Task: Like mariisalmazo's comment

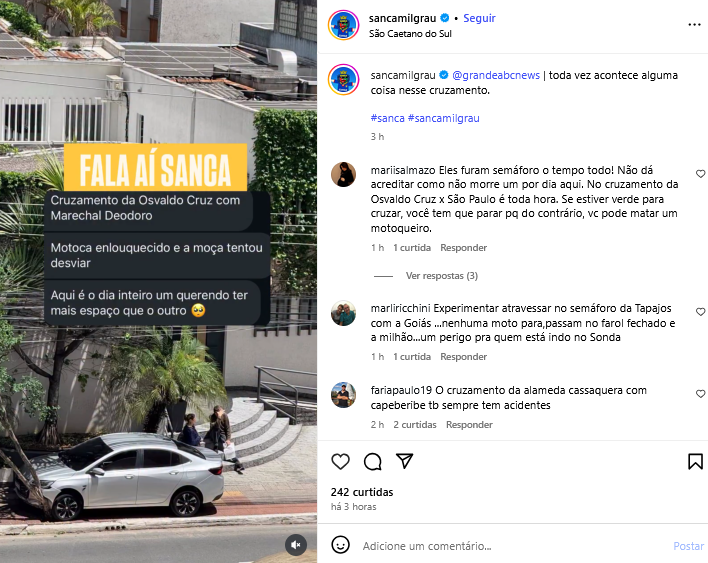Action: click(700, 174)
